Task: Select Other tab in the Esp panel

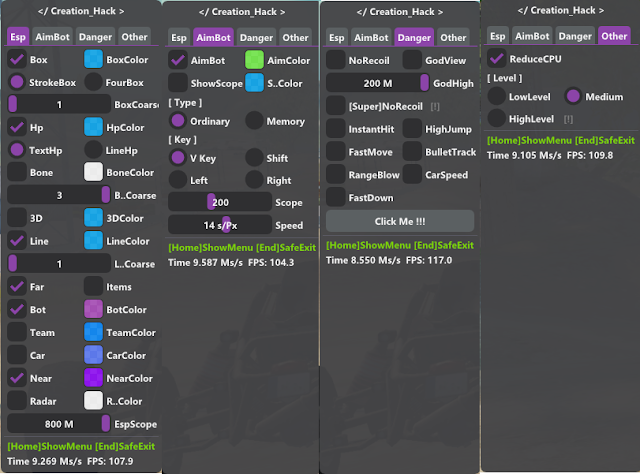Action: coord(134,37)
